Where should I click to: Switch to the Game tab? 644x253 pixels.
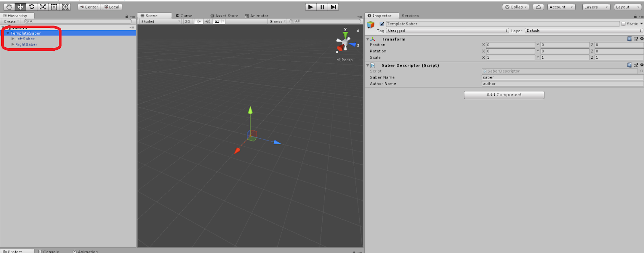(184, 16)
